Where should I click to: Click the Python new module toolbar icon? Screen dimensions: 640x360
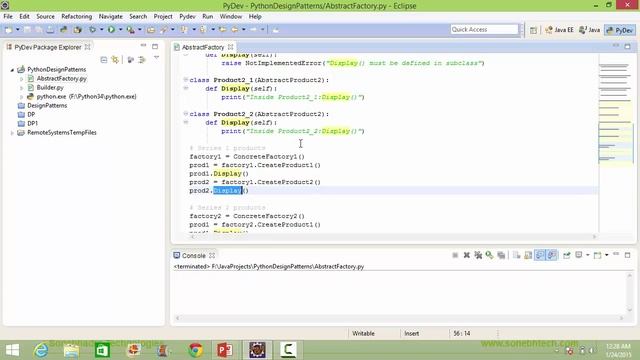[x=63, y=30]
